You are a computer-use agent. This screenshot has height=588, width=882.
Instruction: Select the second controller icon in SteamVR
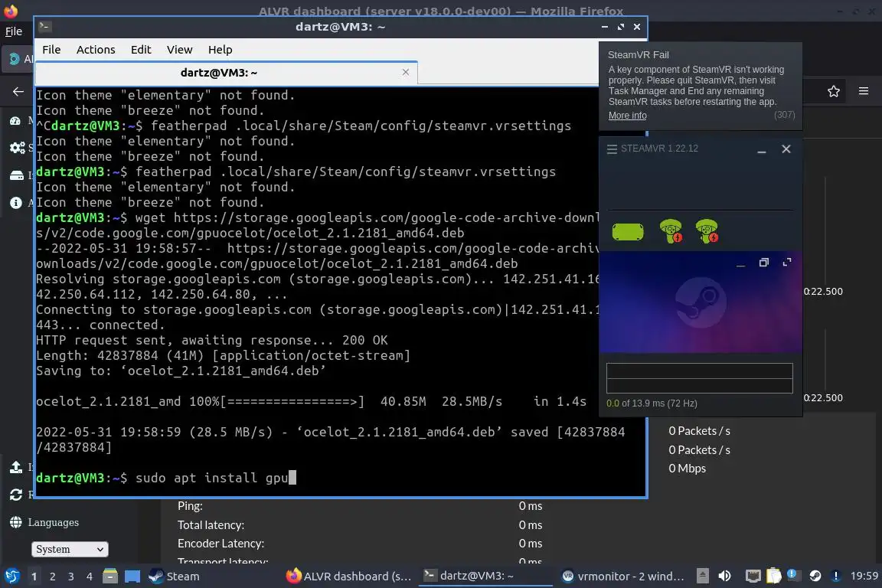[707, 231]
